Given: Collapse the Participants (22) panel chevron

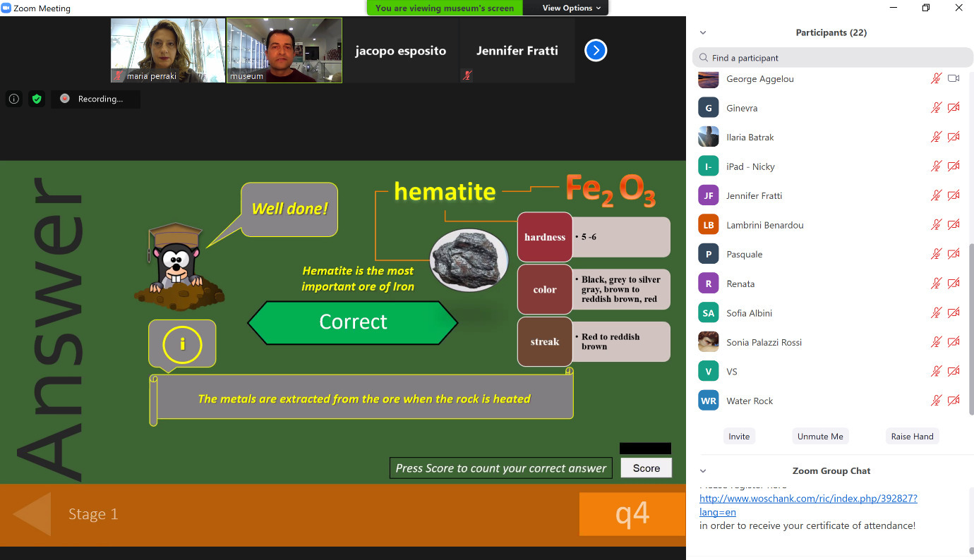Looking at the screenshot, I should click(x=702, y=32).
